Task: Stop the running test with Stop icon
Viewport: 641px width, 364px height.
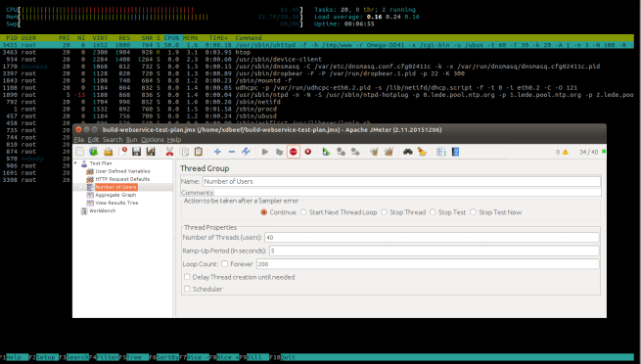Action: click(294, 152)
